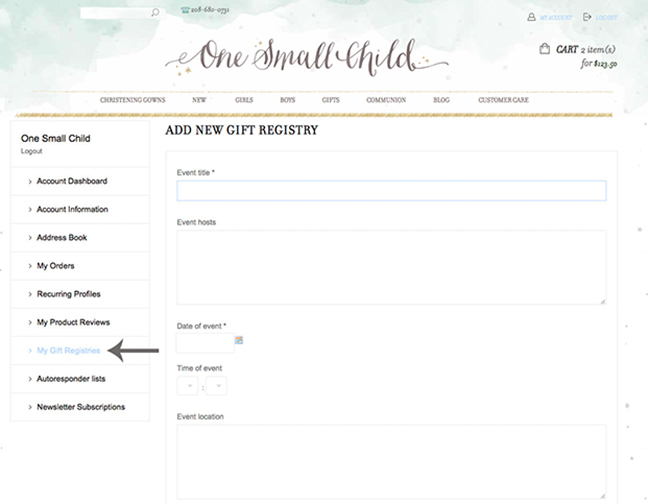The height and width of the screenshot is (504, 648).
Task: Go to the Customer Care menu
Action: pyautogui.click(x=503, y=100)
